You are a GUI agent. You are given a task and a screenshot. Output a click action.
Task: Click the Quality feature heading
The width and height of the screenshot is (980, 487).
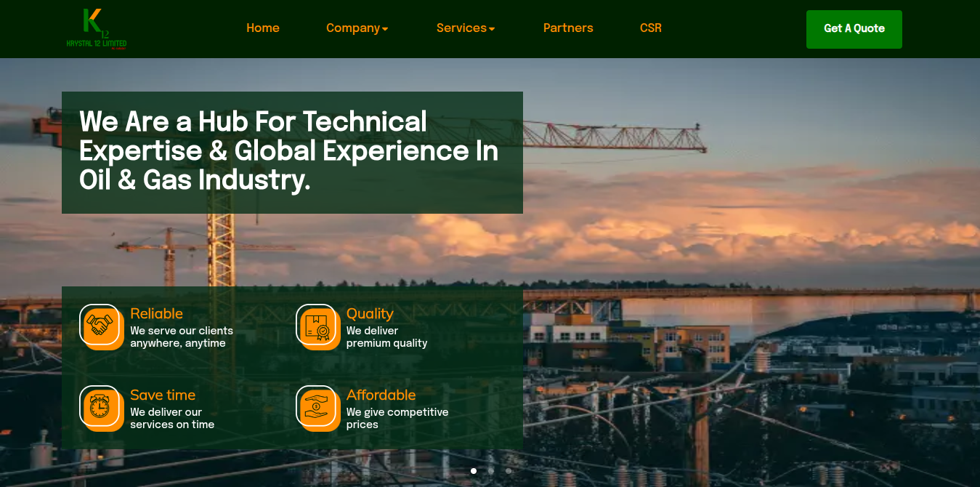pos(370,313)
